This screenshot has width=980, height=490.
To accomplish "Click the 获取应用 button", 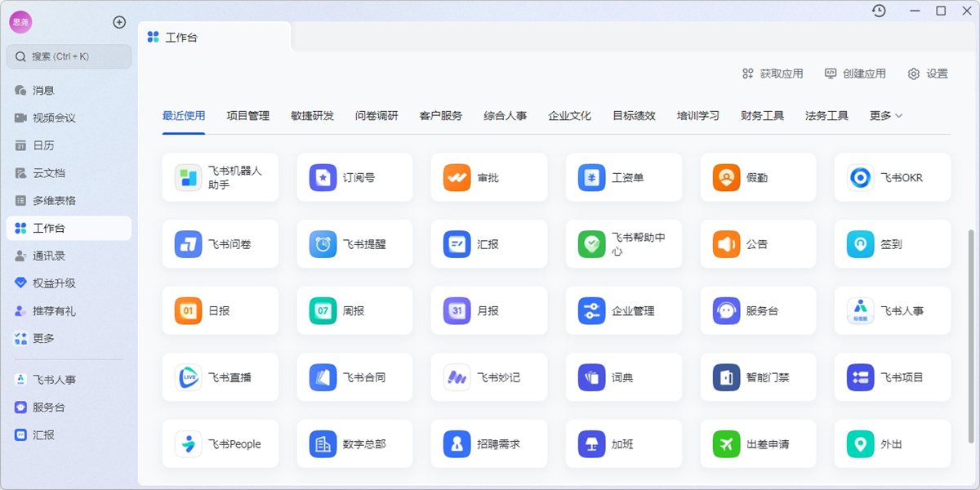I will pos(773,73).
